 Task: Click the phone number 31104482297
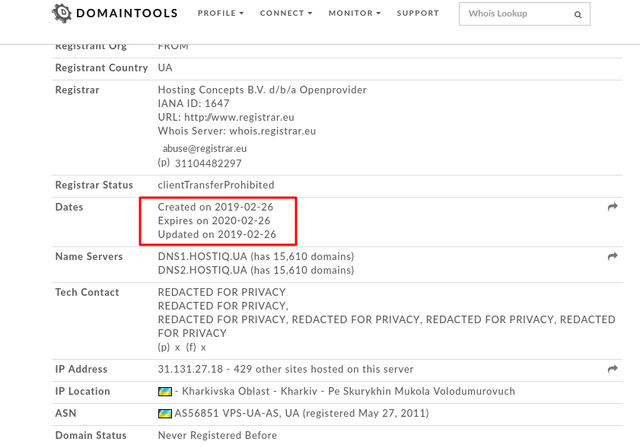click(x=208, y=164)
